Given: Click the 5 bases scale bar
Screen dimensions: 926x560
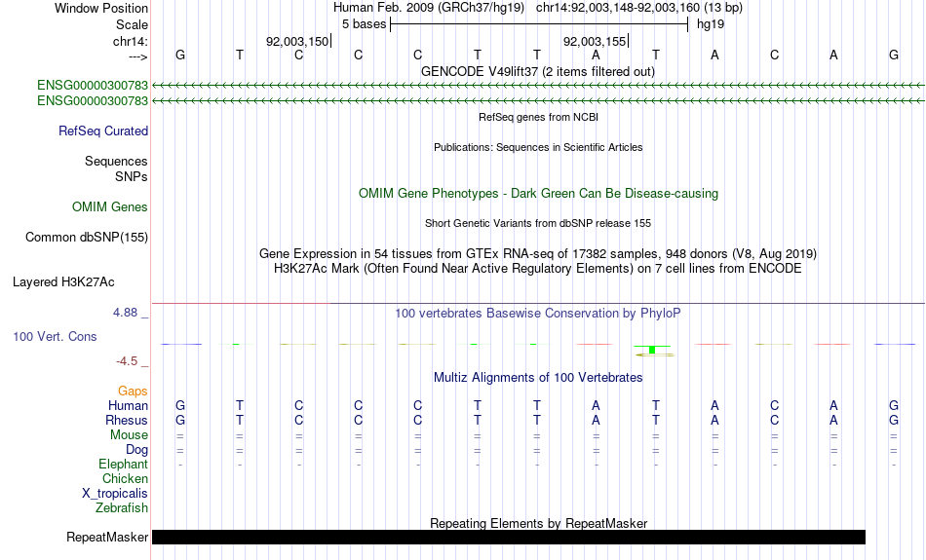Looking at the screenshot, I should pyautogui.click(x=539, y=24).
